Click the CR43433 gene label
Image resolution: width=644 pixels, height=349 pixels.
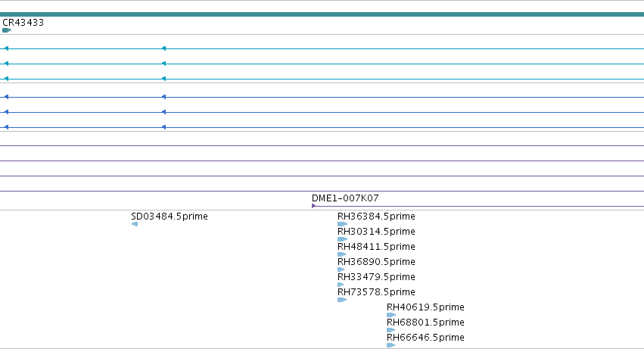[x=23, y=23]
